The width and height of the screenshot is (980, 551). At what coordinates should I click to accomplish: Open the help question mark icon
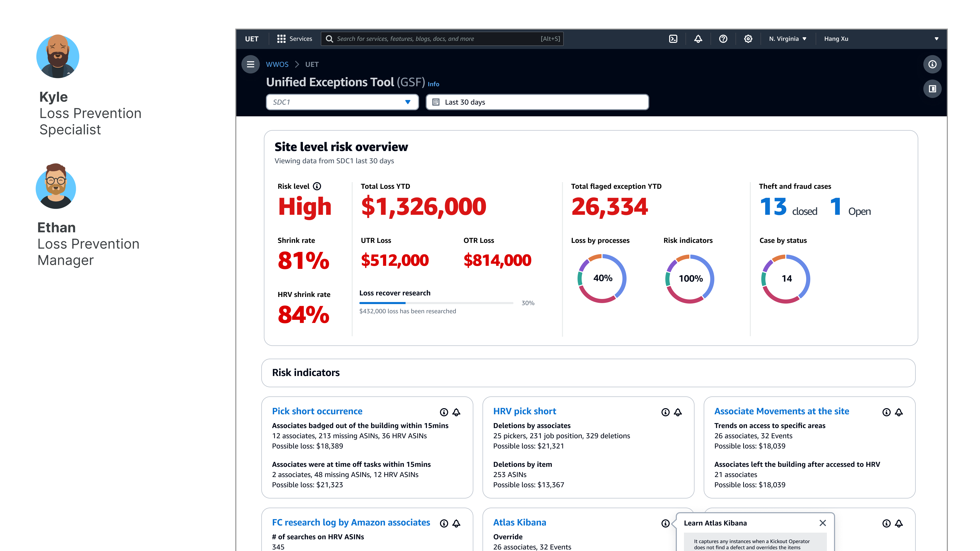723,39
